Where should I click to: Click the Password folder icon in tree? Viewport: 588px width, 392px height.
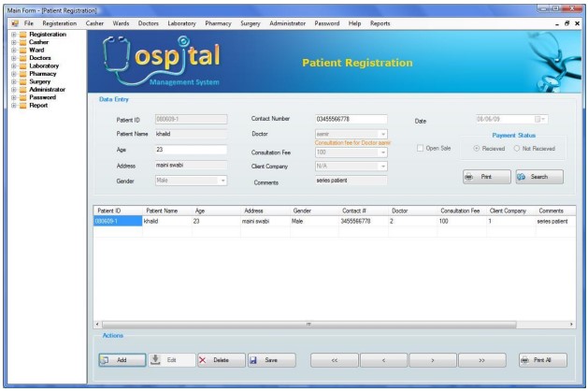pos(22,97)
